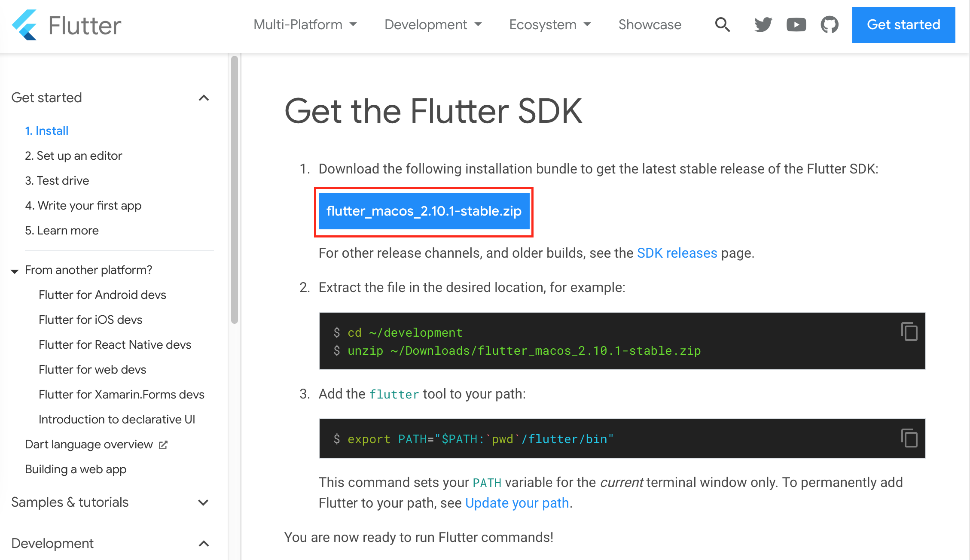Collapse the Get started sidebar section
Screen dimensions: 970x560
click(204, 98)
